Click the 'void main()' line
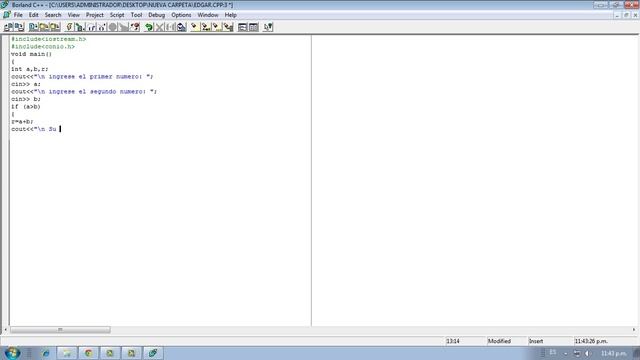Viewport: 640px width, 360px height. click(31, 54)
